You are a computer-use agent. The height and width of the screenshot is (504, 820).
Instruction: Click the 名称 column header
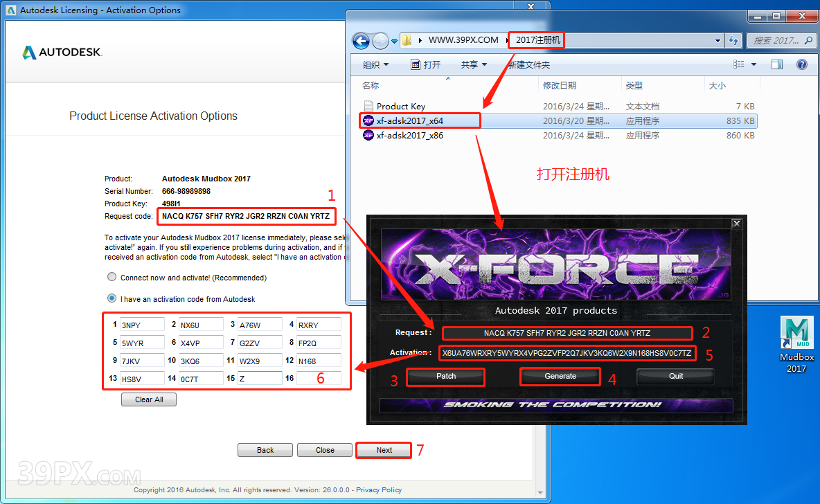tap(371, 85)
